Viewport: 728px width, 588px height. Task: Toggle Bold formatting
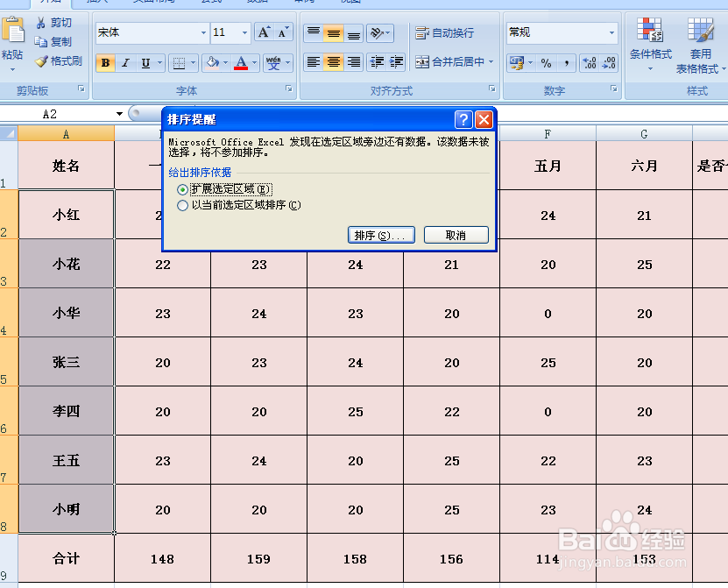click(105, 63)
